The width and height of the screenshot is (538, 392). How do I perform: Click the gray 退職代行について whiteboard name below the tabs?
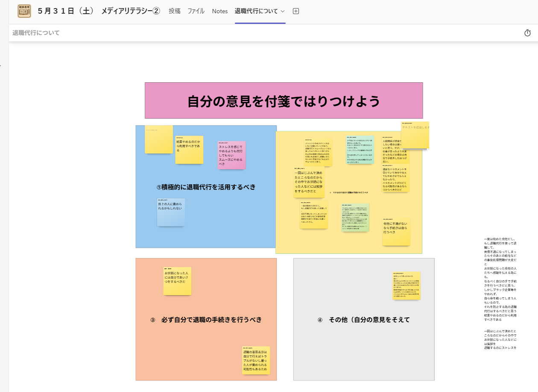click(36, 33)
